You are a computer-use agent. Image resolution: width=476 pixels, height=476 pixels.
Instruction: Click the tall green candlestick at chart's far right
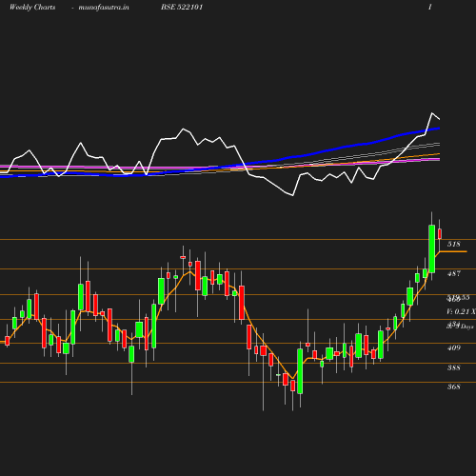point(432,248)
